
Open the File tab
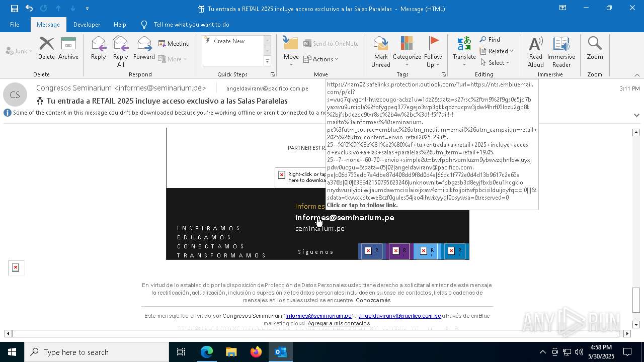click(15, 24)
